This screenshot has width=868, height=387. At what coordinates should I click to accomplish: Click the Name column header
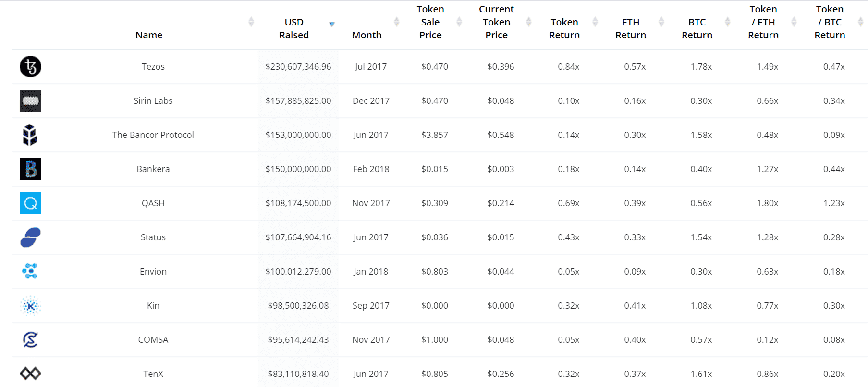coord(149,35)
